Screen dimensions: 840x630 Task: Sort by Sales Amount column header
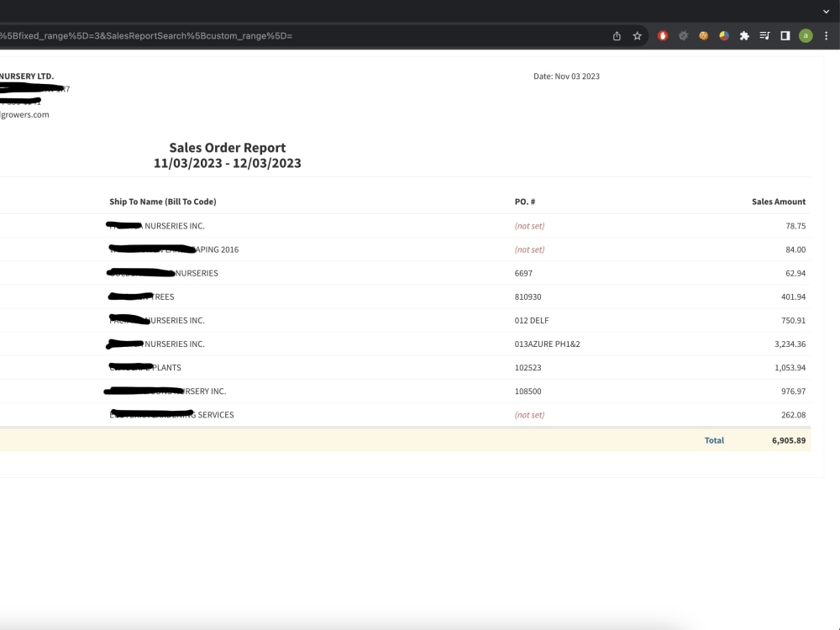(779, 202)
